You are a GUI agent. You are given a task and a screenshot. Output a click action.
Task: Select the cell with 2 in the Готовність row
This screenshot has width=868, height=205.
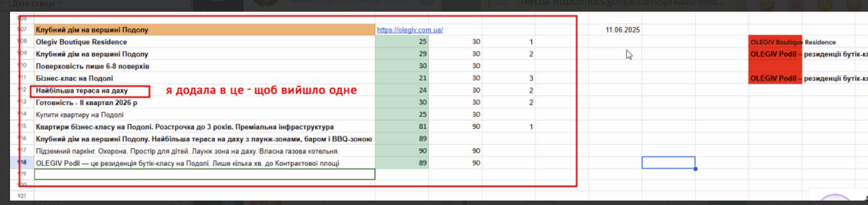[509, 102]
